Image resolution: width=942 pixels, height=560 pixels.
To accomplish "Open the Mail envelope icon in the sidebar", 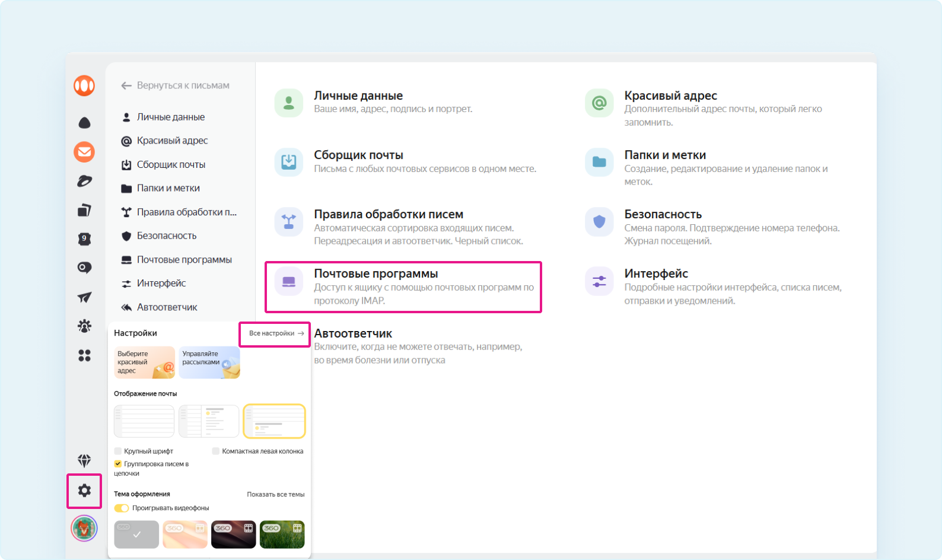I will 84,152.
